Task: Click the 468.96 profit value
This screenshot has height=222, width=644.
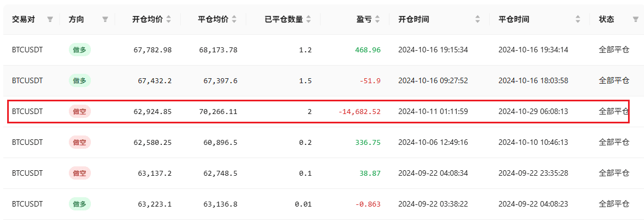Action: pos(368,50)
